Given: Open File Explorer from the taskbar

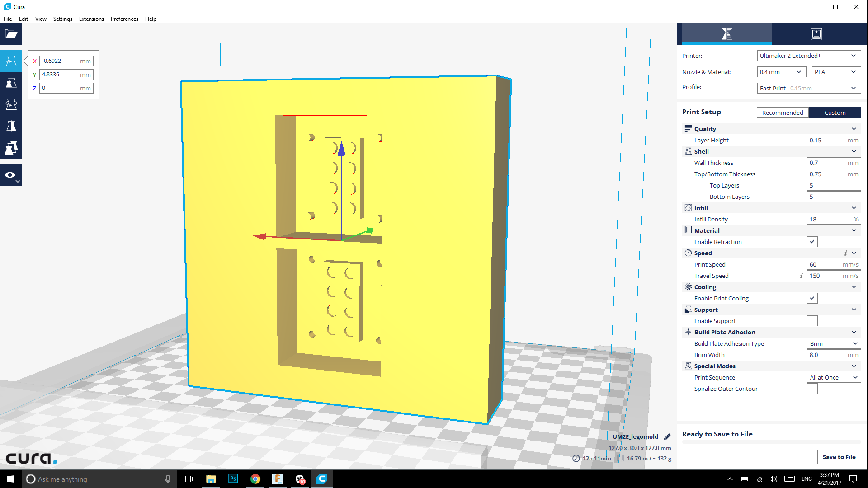Looking at the screenshot, I should tap(211, 479).
